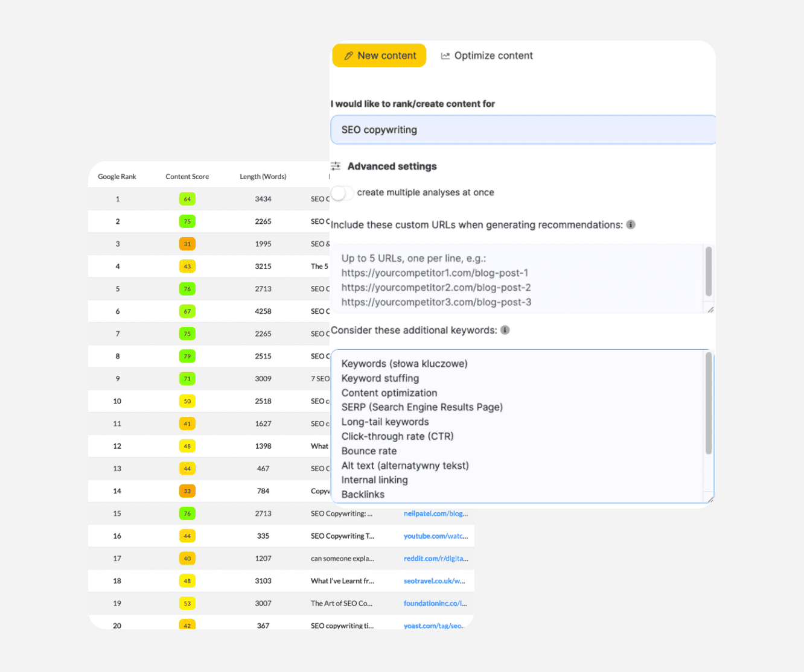
Task: Click the pencil icon on New content
Action: coord(348,55)
